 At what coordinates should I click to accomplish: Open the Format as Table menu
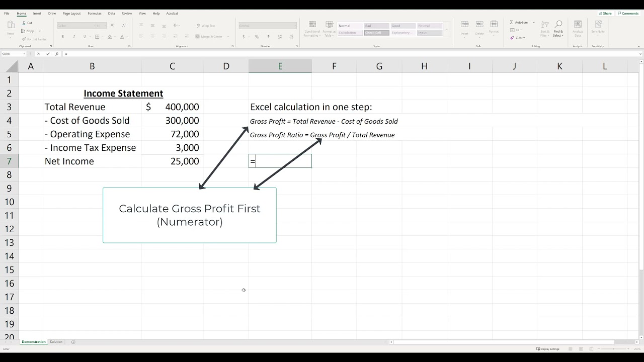329,29
